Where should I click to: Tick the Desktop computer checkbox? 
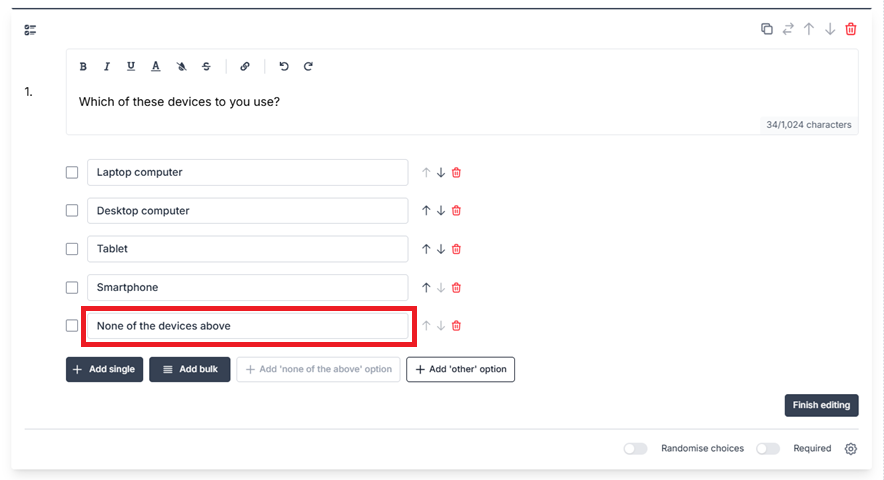(x=72, y=210)
